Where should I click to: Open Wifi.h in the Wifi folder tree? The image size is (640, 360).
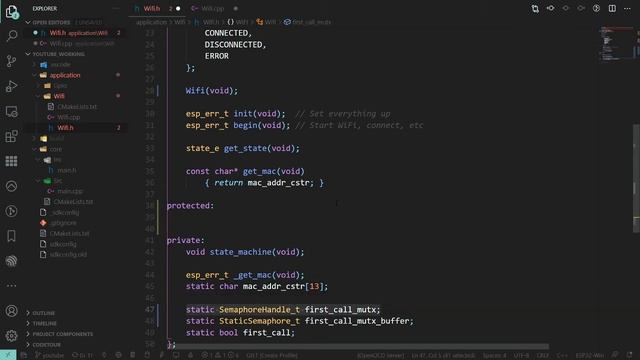tap(65, 128)
